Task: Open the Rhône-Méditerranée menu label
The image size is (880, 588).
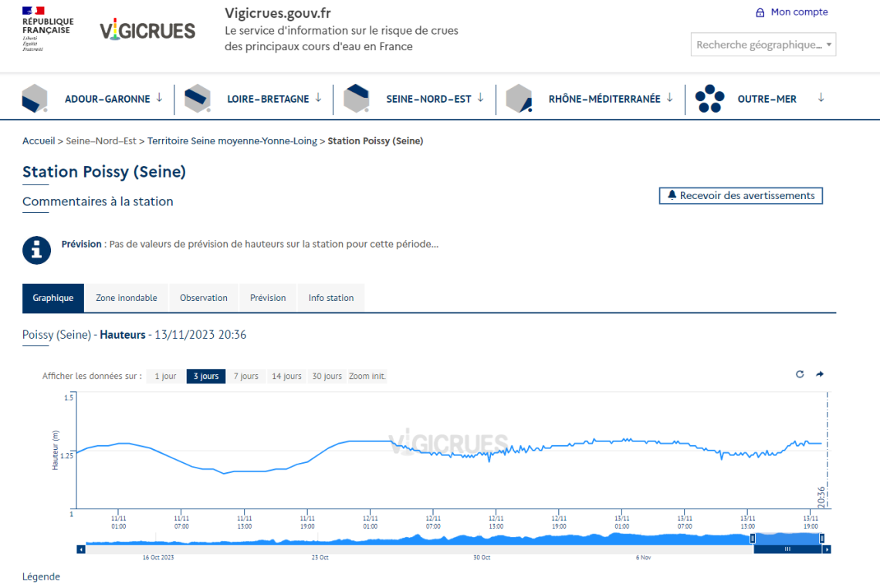Action: 604,99
